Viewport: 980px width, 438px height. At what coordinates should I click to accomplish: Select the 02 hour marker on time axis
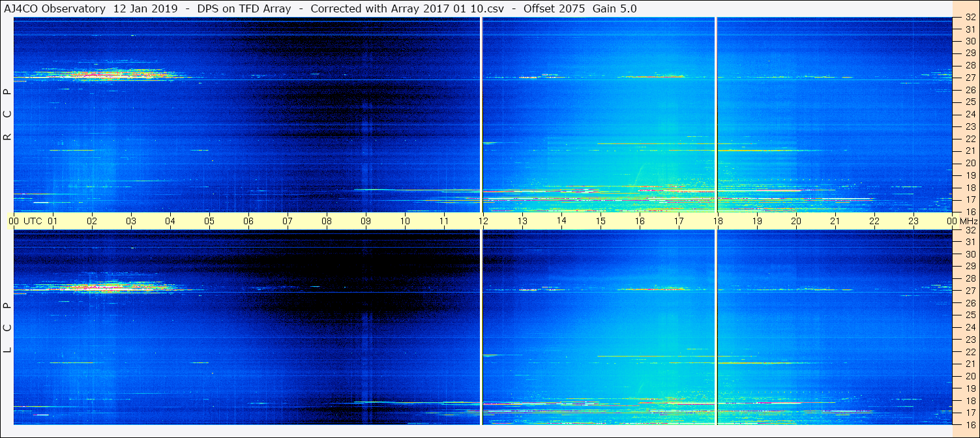pos(92,221)
